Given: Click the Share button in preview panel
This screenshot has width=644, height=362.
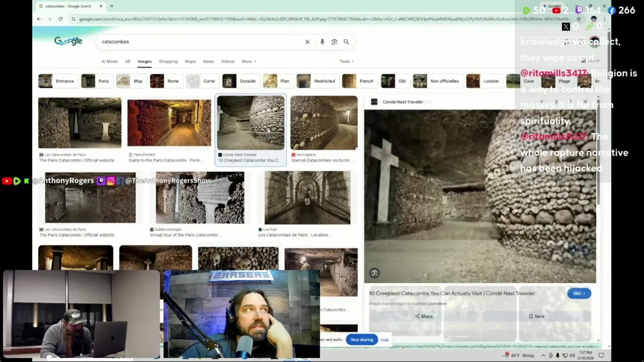Looking at the screenshot, I should [x=424, y=316].
